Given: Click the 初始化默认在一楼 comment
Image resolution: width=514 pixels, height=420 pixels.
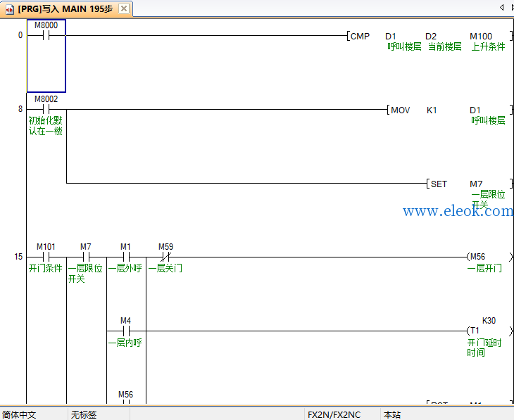Looking at the screenshot, I should click(x=45, y=126).
